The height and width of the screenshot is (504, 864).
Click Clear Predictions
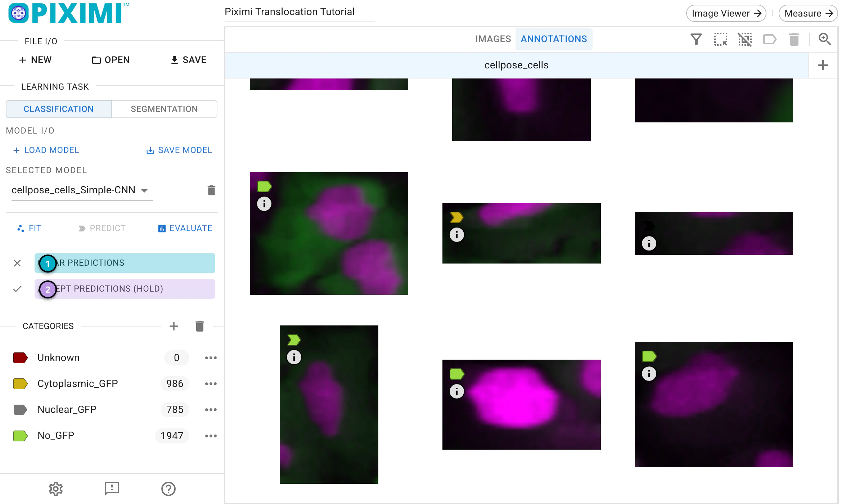(x=125, y=263)
